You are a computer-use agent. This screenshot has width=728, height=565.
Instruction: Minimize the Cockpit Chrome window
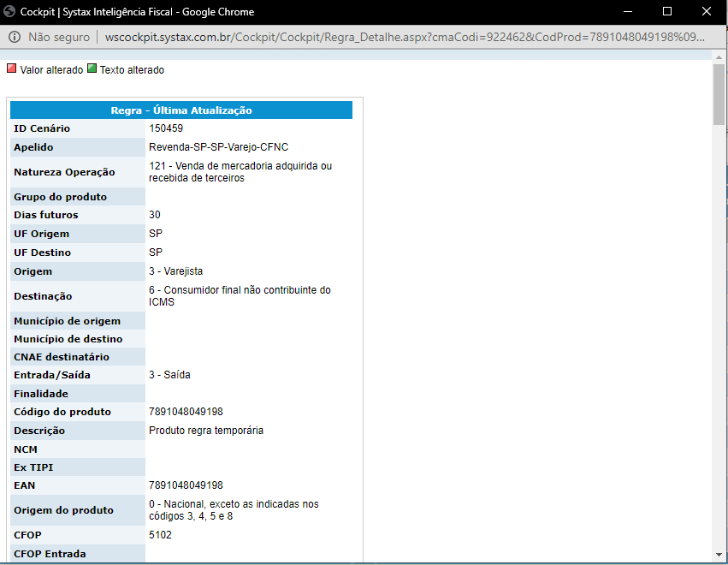point(628,12)
